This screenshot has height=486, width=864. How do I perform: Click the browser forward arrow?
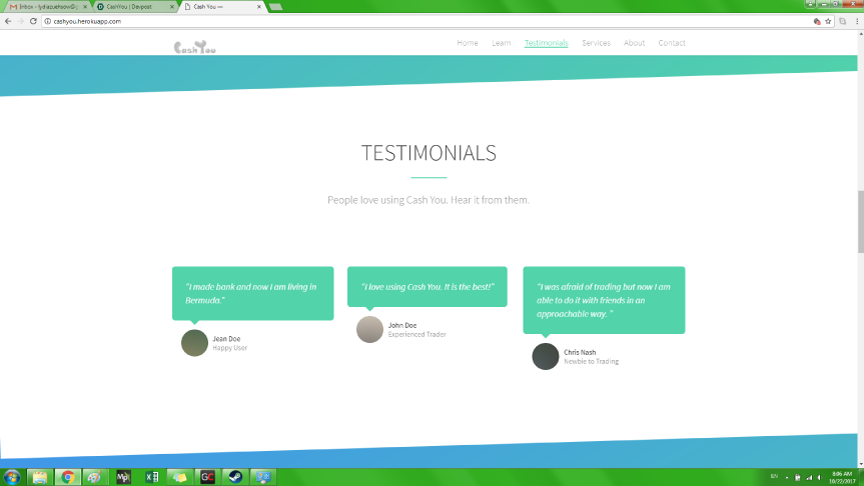[x=20, y=21]
